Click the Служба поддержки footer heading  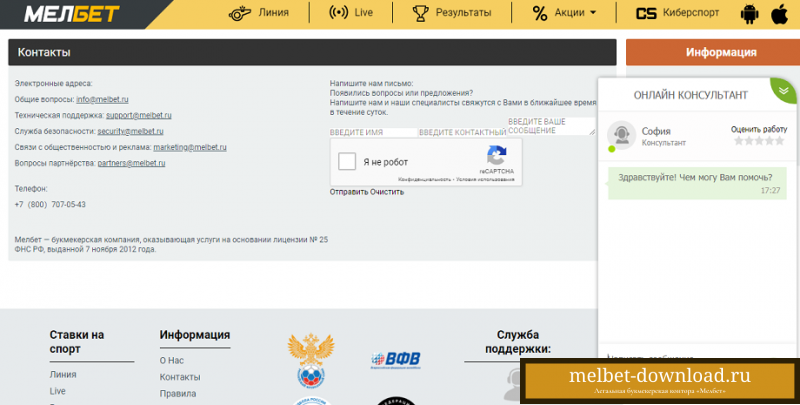tap(518, 342)
